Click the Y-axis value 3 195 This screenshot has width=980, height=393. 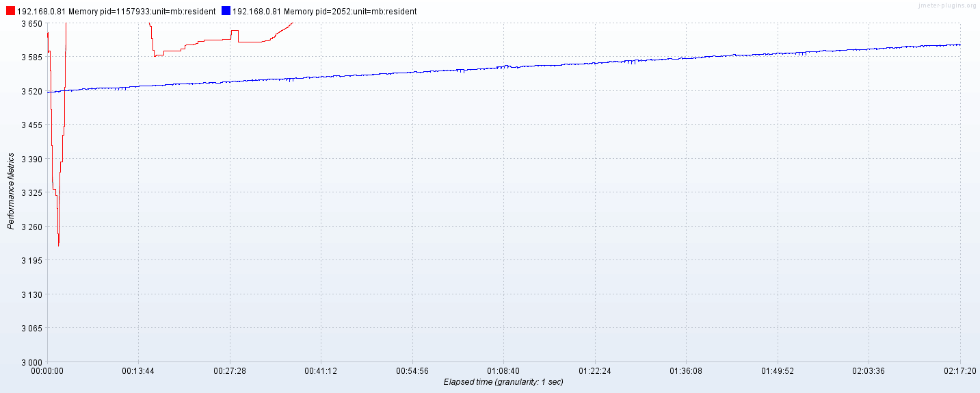click(x=32, y=260)
